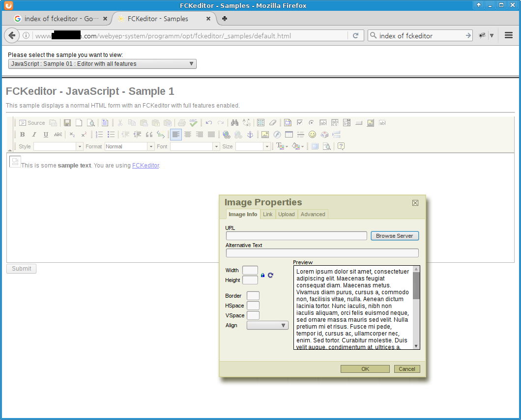Apply Blockquote formatting icon
521x420 pixels.
point(149,135)
